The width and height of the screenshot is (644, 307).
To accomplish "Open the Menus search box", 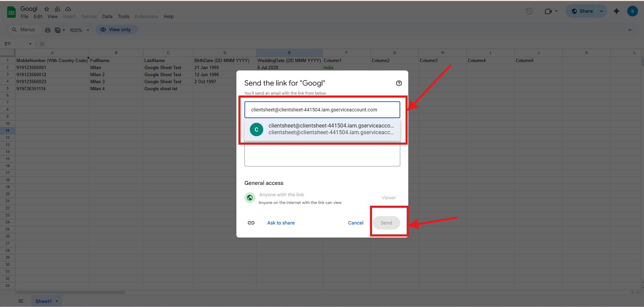I will pyautogui.click(x=24, y=30).
